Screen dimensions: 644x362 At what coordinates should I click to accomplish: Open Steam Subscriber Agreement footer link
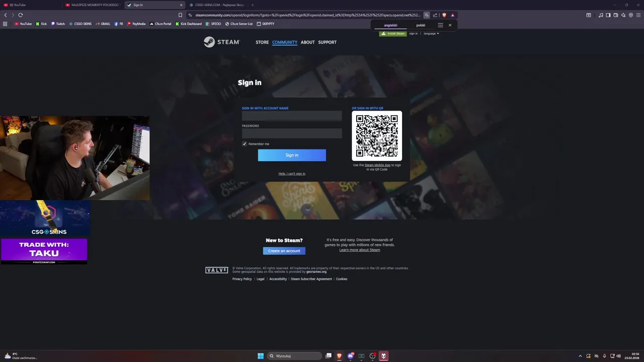click(x=311, y=279)
